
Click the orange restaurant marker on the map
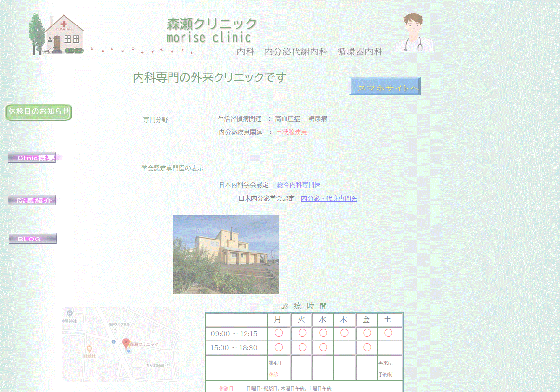[x=89, y=349]
